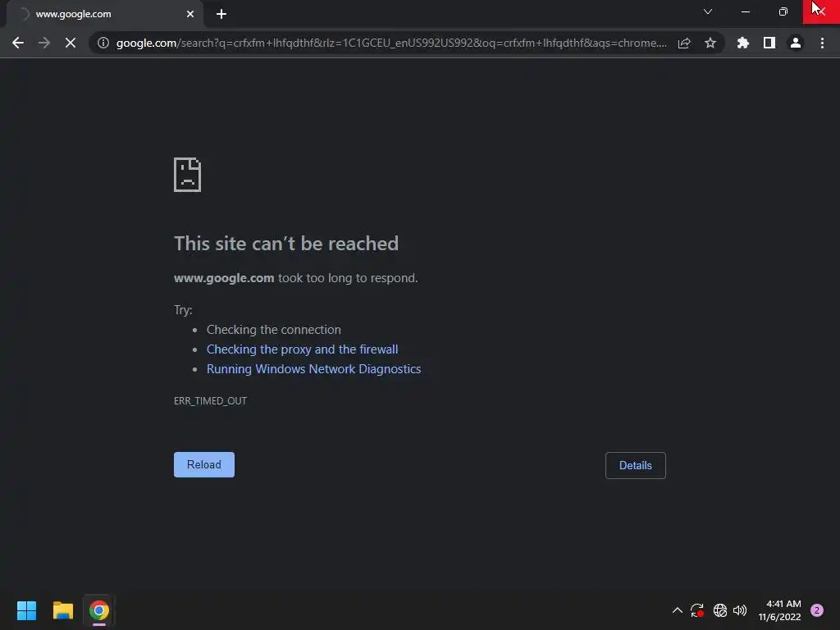Stop loading the page
840x630 pixels.
tap(71, 43)
